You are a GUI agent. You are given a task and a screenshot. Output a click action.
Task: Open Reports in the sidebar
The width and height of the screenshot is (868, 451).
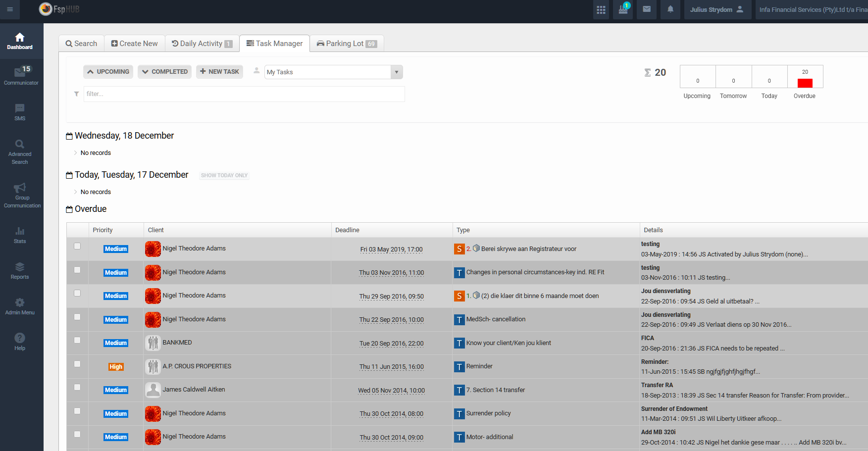coord(20,271)
